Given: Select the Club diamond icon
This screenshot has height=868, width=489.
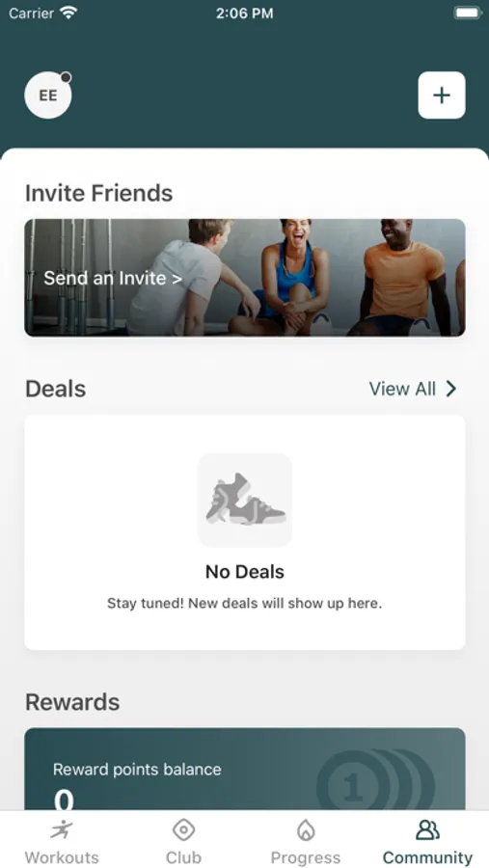Looking at the screenshot, I should [184, 829].
